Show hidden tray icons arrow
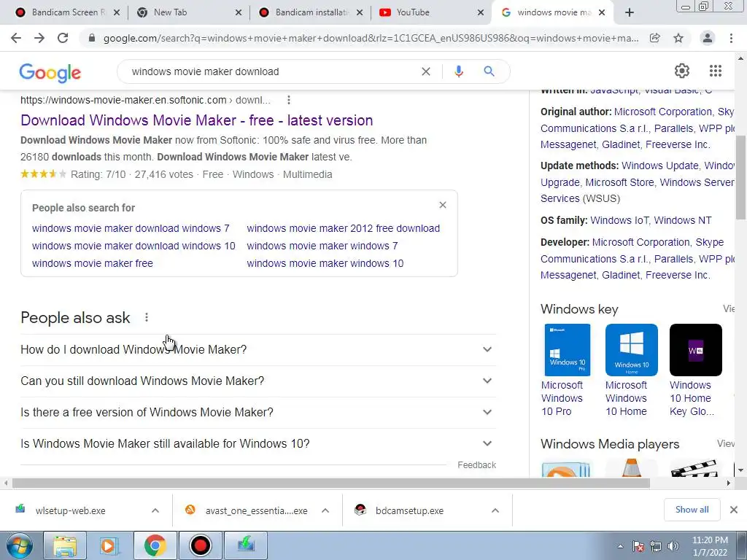Image resolution: width=747 pixels, height=560 pixels. click(x=620, y=546)
